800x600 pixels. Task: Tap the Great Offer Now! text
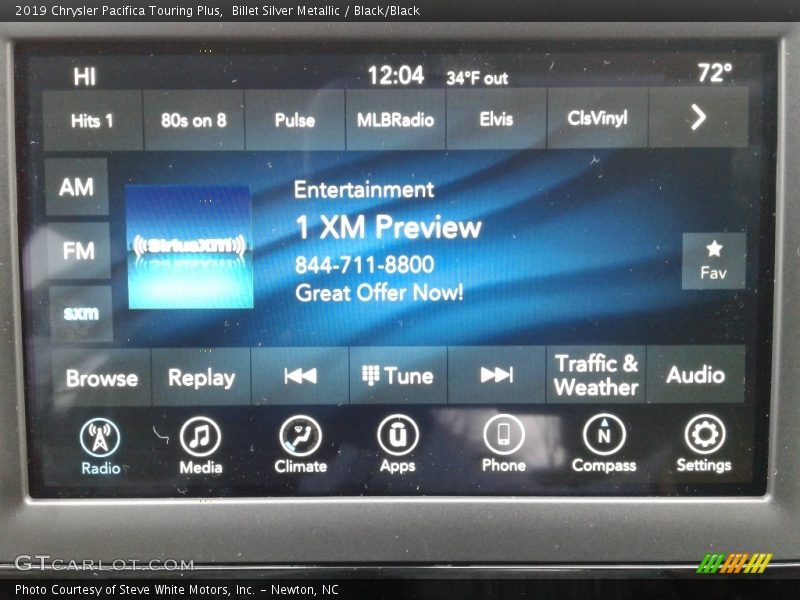pyautogui.click(x=379, y=292)
